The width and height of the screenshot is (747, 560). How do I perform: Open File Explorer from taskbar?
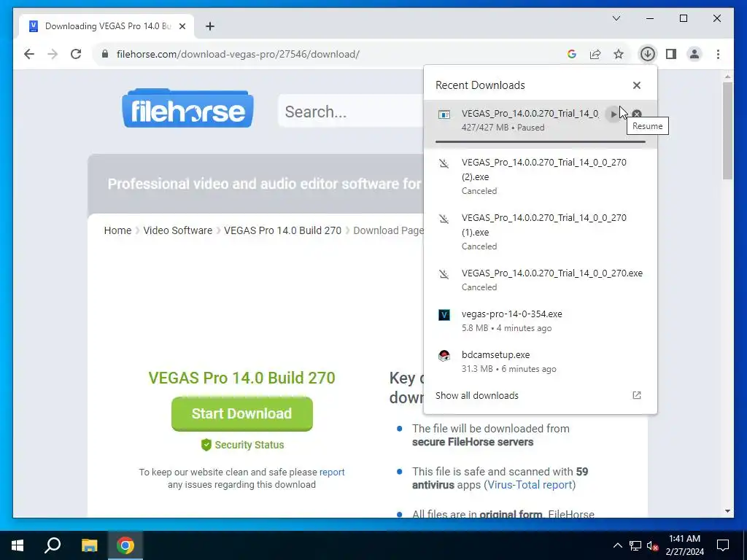89,545
